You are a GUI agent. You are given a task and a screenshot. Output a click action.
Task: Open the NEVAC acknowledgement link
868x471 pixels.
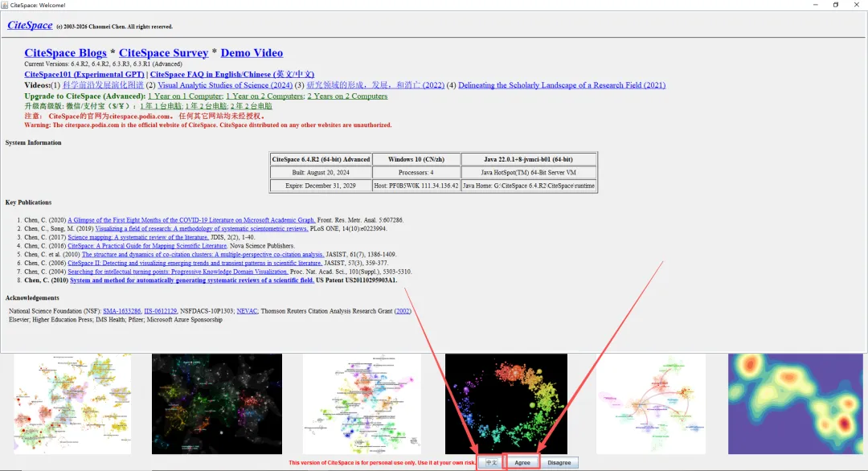pos(247,311)
